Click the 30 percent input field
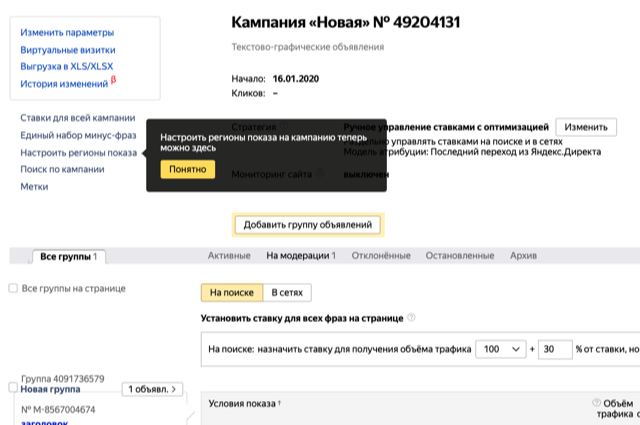Image resolution: width=640 pixels, height=425 pixels. pyautogui.click(x=555, y=349)
